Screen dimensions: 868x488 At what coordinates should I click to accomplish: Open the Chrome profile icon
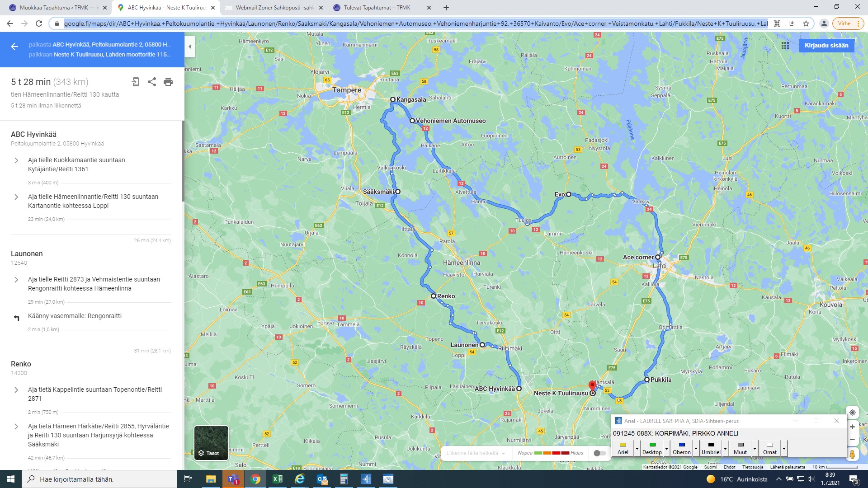click(824, 23)
